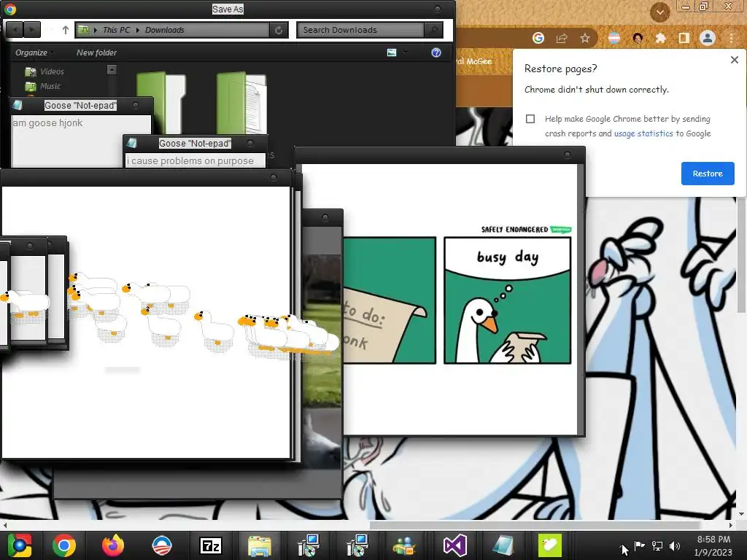This screenshot has width=747, height=560.
Task: Toggle Chrome's side panel icon
Action: [x=684, y=38]
